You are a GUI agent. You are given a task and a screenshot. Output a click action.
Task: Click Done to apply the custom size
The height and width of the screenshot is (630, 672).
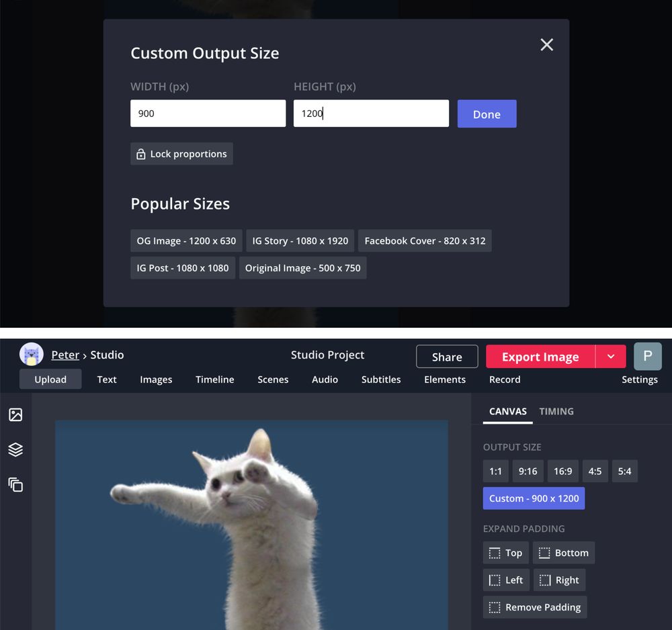point(487,114)
